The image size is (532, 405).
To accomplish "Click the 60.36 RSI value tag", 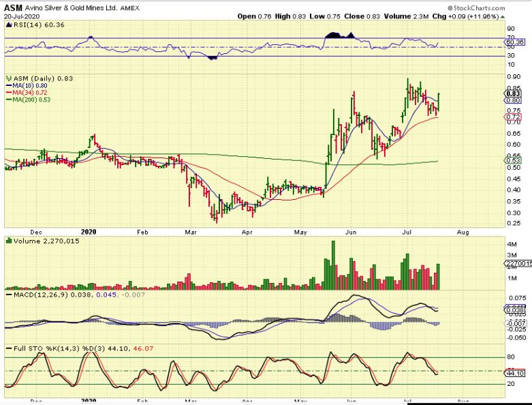I will coord(516,43).
